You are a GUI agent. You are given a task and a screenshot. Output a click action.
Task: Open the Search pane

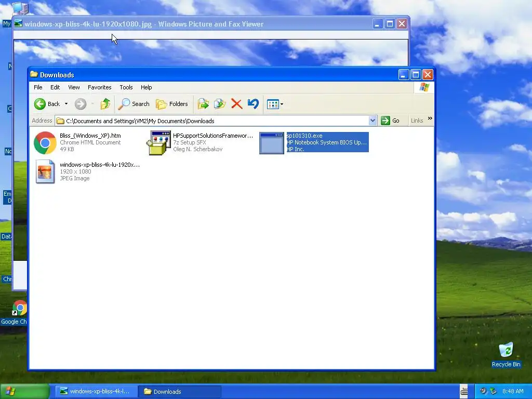(134, 104)
